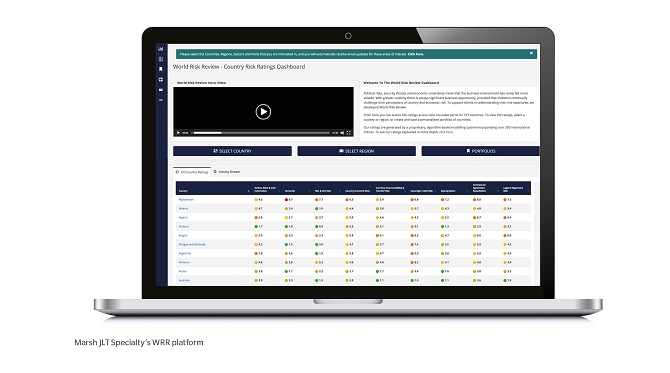Click the SELECT COUNTRY button
The image size is (670, 373).
[x=232, y=151]
